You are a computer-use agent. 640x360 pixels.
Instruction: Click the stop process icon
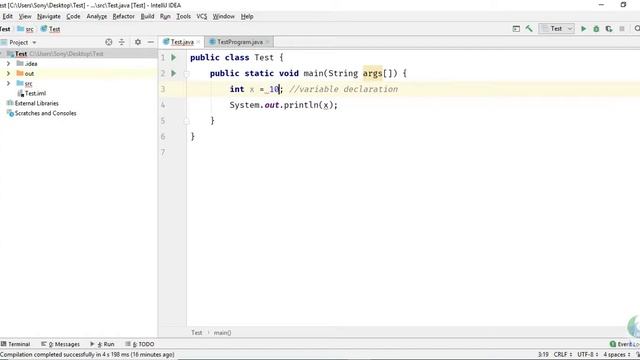click(x=622, y=29)
